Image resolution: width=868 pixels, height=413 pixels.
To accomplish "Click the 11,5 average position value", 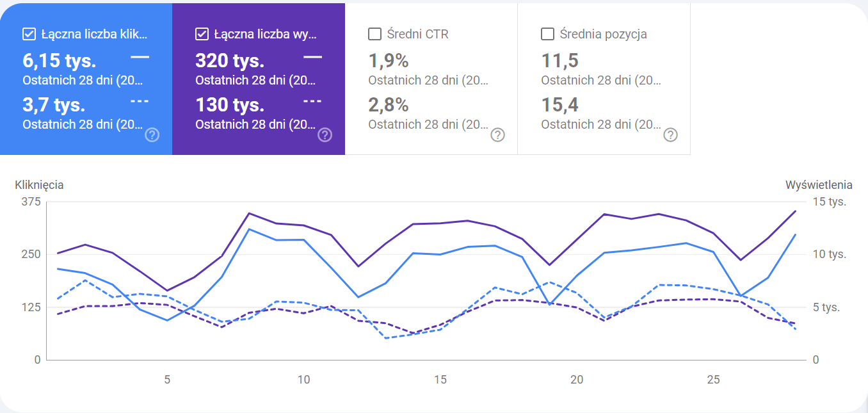I will coord(559,61).
